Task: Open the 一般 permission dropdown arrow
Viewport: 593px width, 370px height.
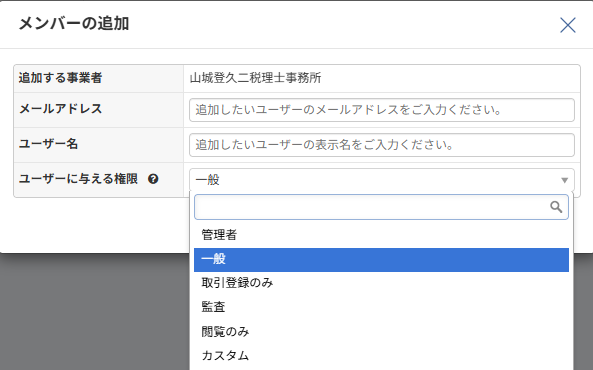Action: [x=564, y=180]
